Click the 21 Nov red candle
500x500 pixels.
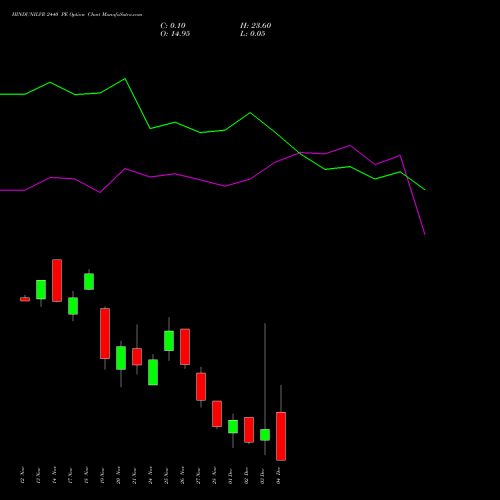(137, 357)
